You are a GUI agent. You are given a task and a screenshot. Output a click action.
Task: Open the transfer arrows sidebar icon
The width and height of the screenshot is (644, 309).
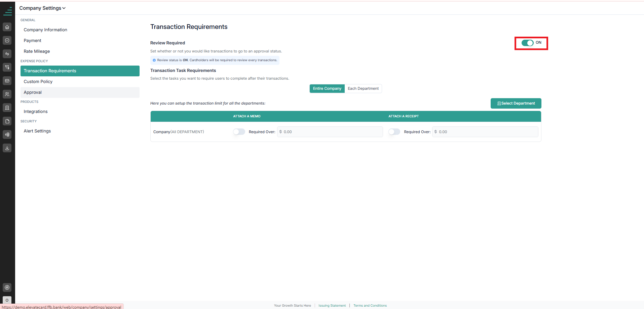coord(7,54)
